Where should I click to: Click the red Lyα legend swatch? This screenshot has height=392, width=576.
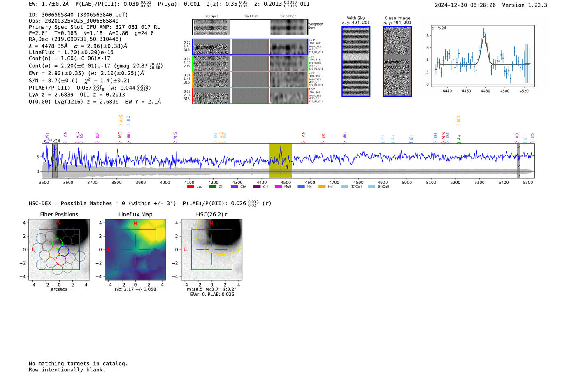click(x=190, y=186)
